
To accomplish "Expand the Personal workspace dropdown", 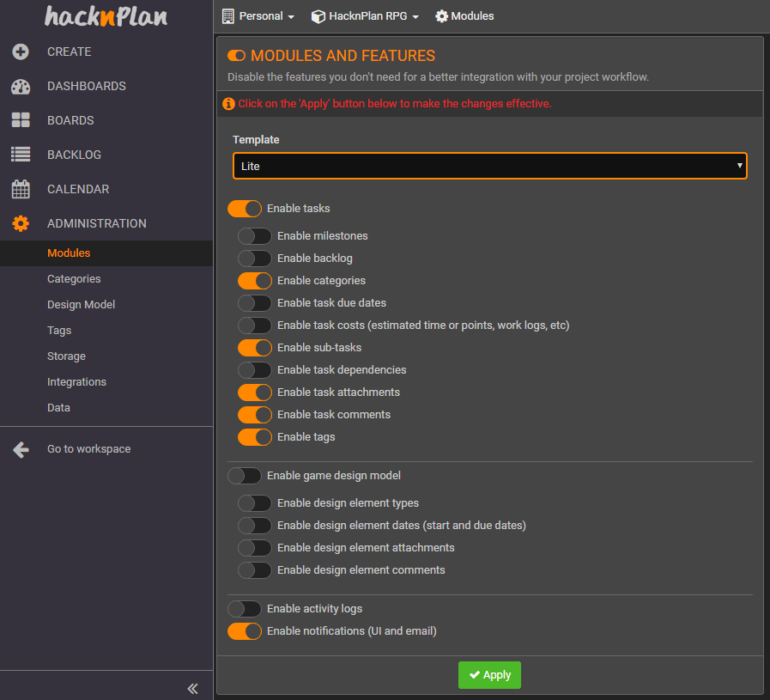I will point(258,16).
